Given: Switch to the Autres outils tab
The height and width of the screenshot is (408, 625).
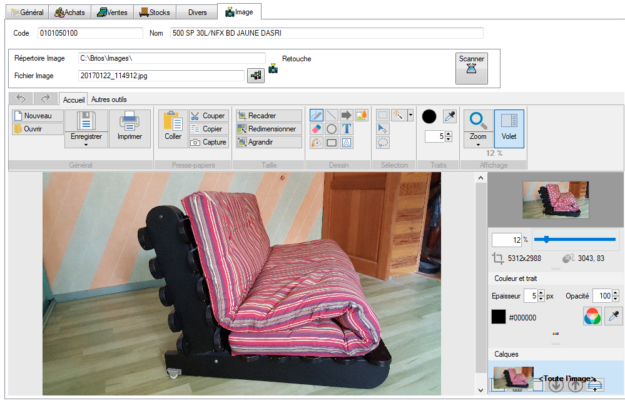Looking at the screenshot, I should click(108, 99).
